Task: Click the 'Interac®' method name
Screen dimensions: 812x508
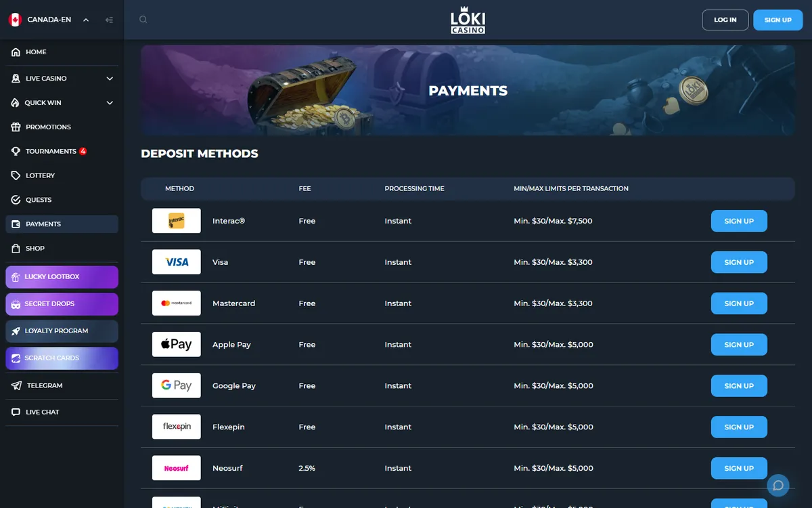Action: (x=228, y=221)
